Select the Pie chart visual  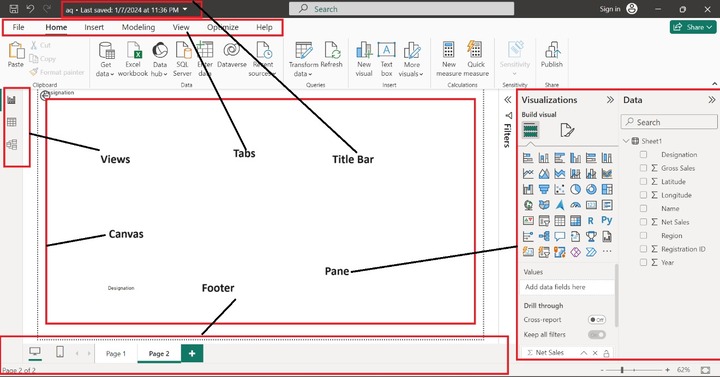coord(575,189)
